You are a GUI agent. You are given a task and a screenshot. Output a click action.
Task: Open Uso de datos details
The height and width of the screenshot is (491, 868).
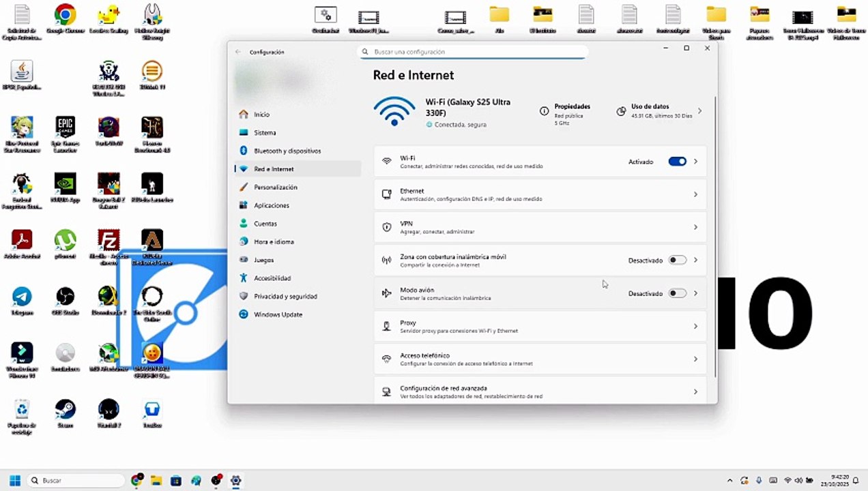pyautogui.click(x=659, y=111)
